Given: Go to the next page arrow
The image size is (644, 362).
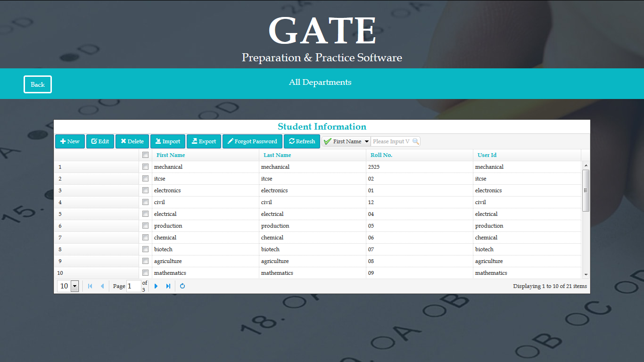Looking at the screenshot, I should pos(156,286).
